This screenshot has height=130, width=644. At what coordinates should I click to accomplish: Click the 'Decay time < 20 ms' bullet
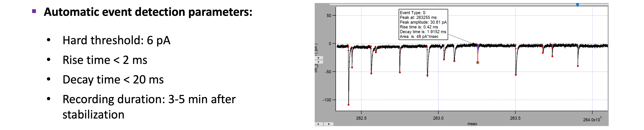coord(113,80)
